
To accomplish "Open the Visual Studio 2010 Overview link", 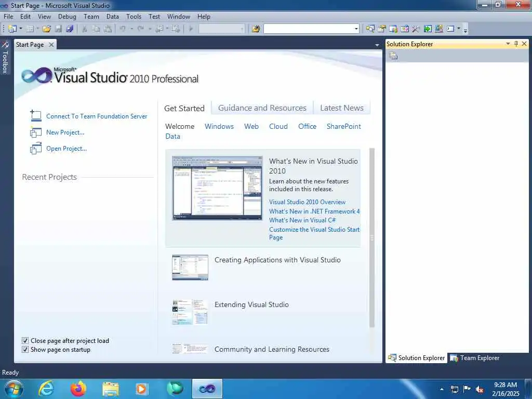I will coord(307,202).
